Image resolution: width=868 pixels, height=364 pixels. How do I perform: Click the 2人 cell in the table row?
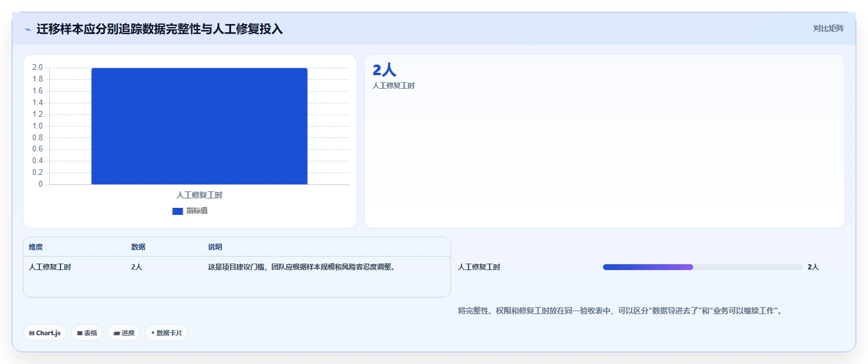[137, 267]
